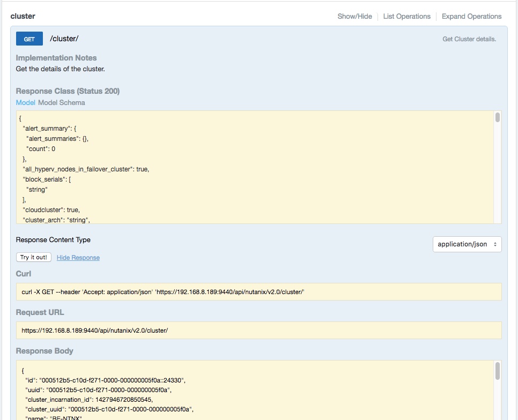The image size is (518, 420).
Task: Collapse the cluster API section header
Action: click(23, 16)
